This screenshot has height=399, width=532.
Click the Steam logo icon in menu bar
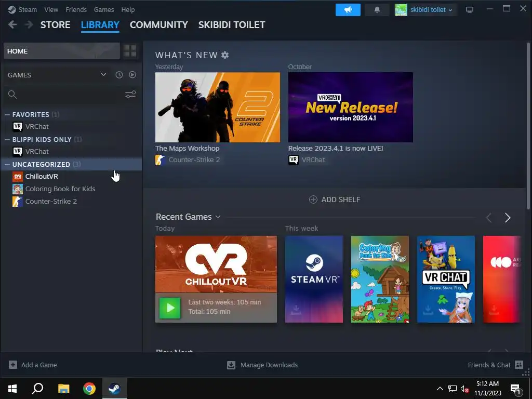pos(12,9)
